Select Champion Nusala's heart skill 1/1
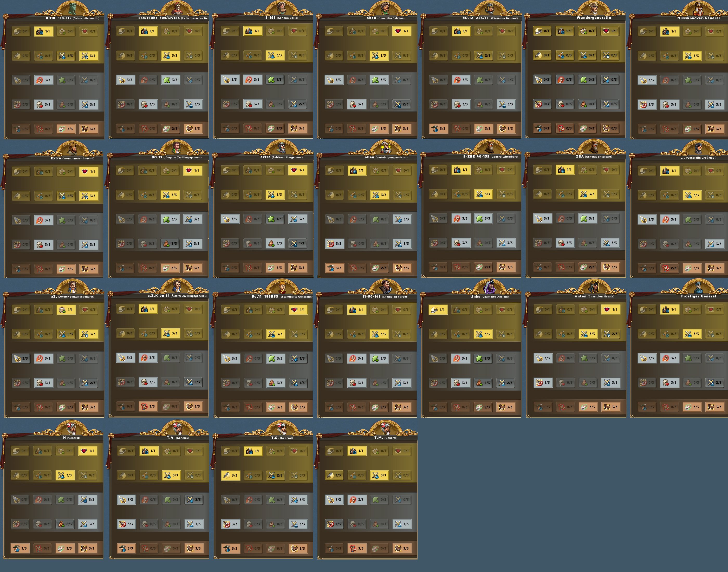This screenshot has width=728, height=572. [610, 309]
